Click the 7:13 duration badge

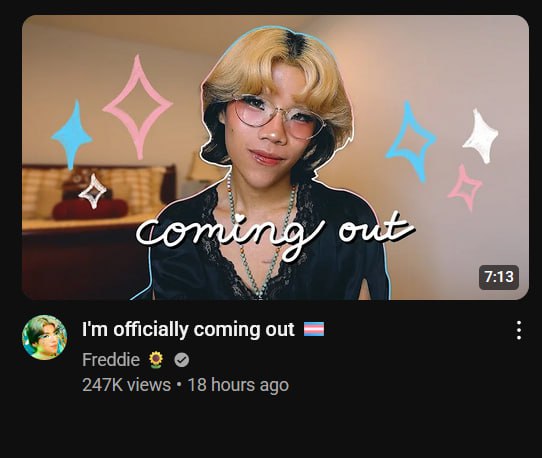498,277
